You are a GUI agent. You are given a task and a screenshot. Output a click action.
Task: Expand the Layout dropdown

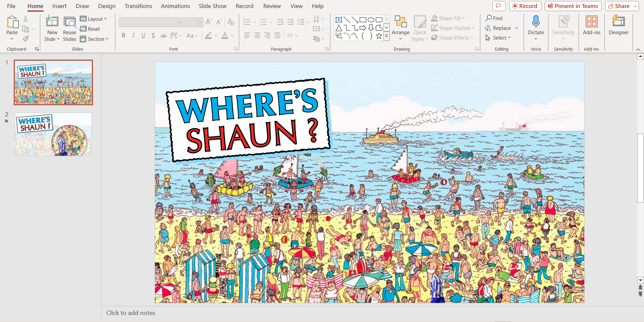[94, 19]
